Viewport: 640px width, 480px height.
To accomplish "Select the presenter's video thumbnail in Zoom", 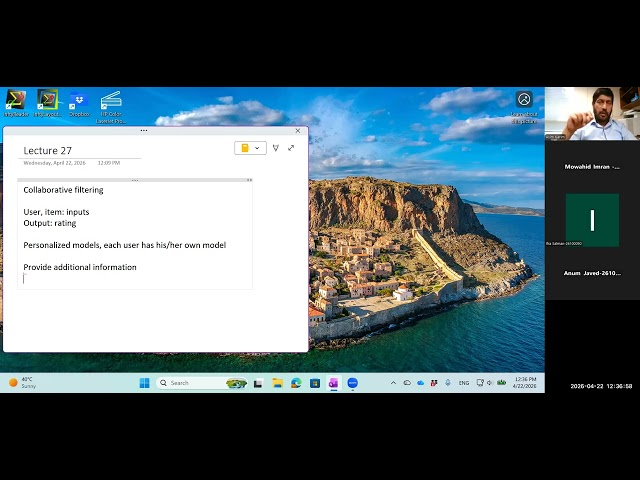I will [592, 114].
